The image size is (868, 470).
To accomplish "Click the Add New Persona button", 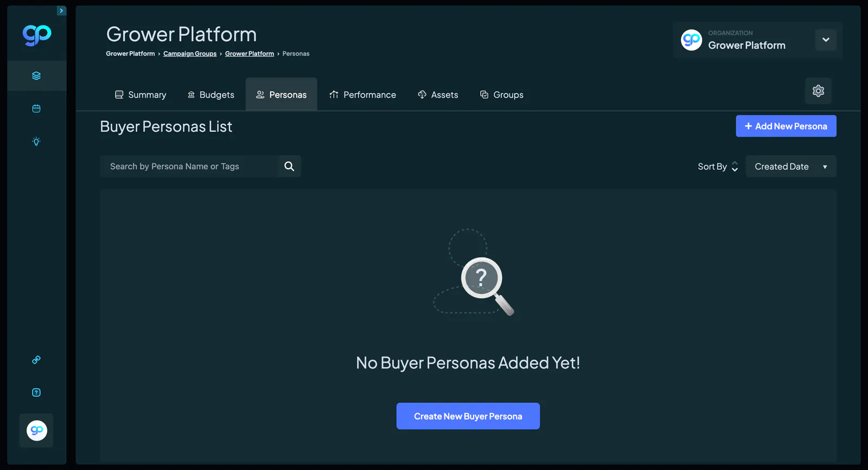I will (x=786, y=126).
